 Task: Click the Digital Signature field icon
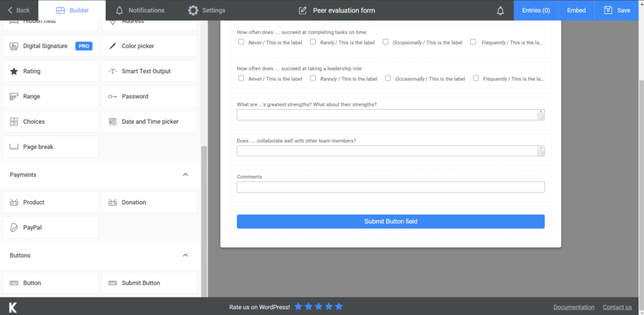tap(14, 46)
